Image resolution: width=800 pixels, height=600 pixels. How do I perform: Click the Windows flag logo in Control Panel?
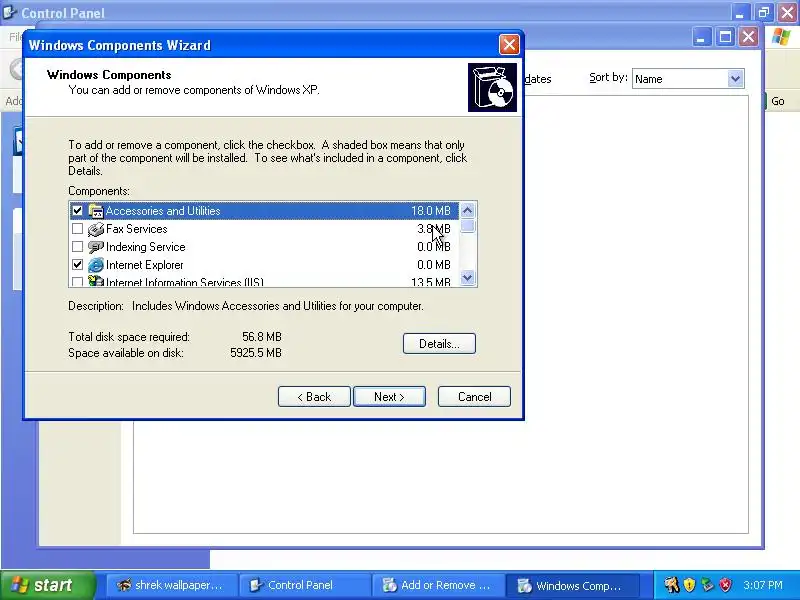pos(781,37)
